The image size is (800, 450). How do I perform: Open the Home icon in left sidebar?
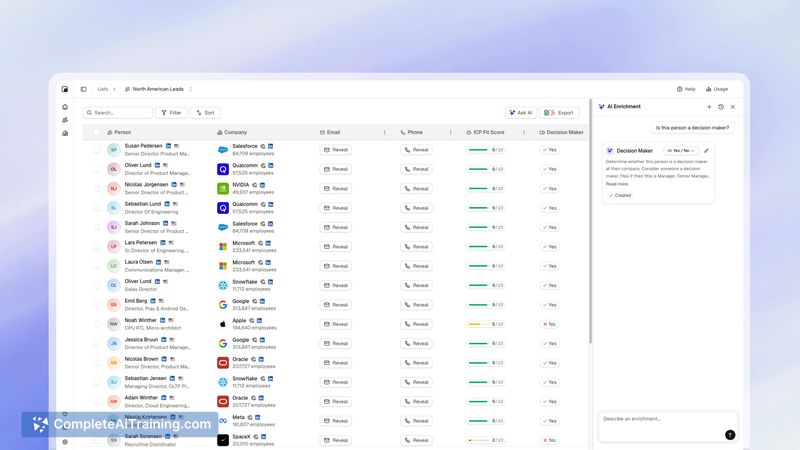tap(65, 107)
